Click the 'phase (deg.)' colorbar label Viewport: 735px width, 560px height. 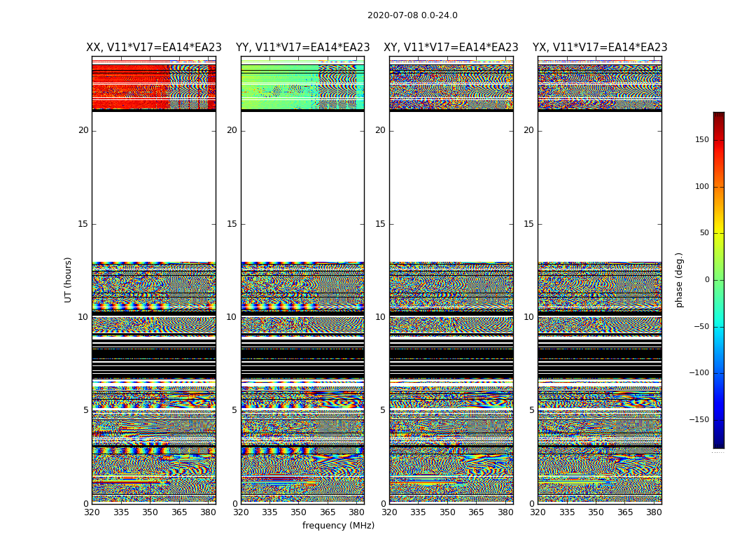tap(679, 280)
